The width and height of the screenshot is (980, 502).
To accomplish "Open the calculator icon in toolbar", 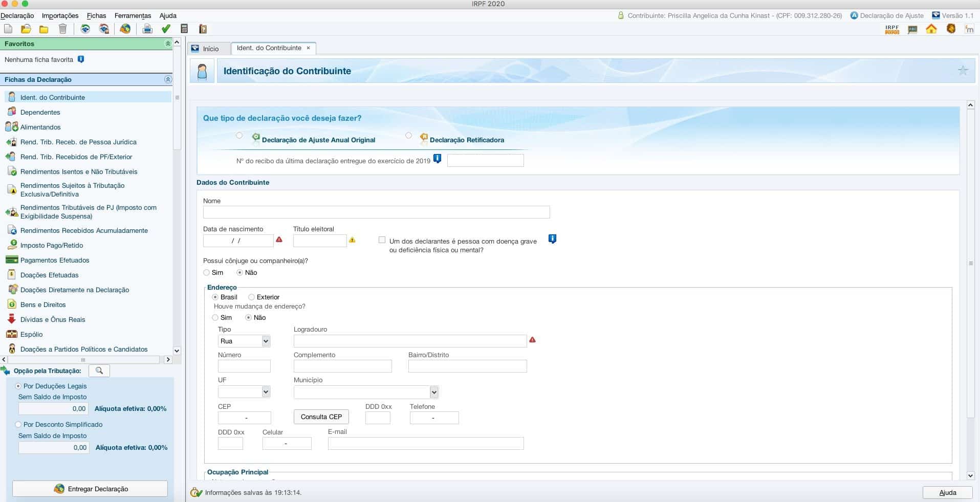I will tap(184, 29).
